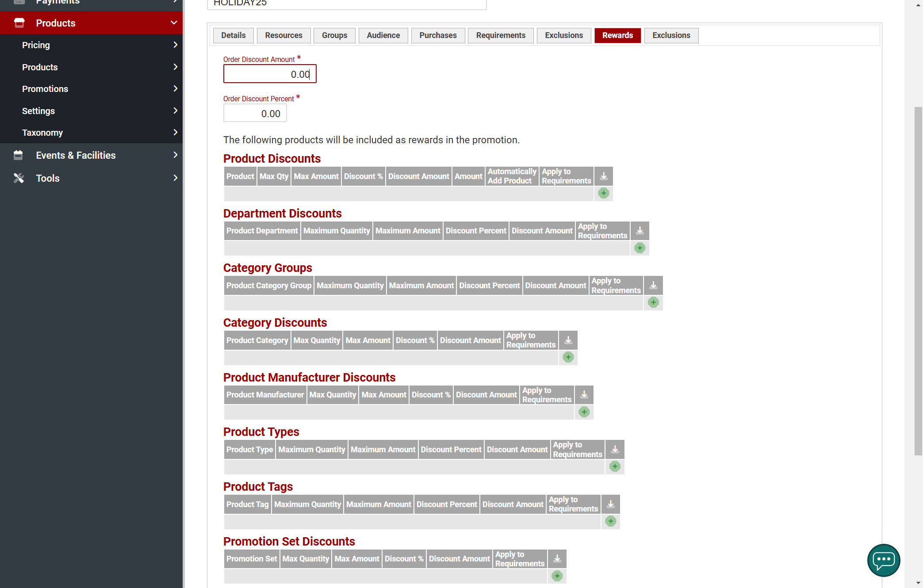Open the Groups tab

tap(334, 35)
